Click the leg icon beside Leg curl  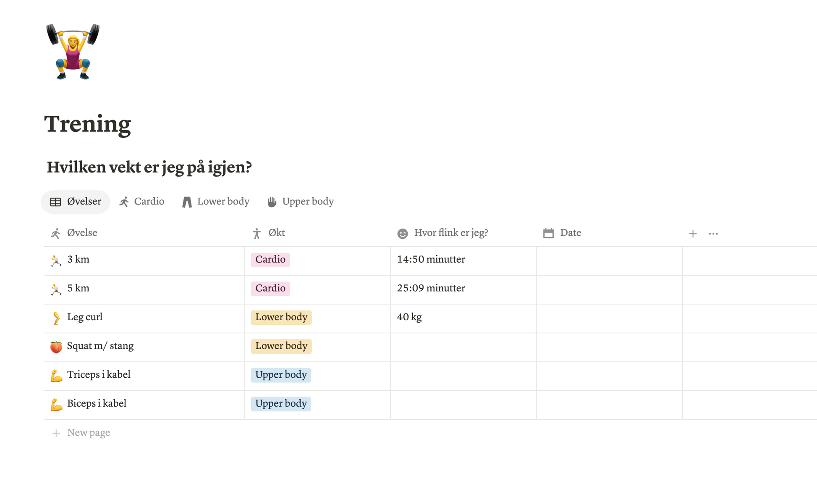point(56,318)
